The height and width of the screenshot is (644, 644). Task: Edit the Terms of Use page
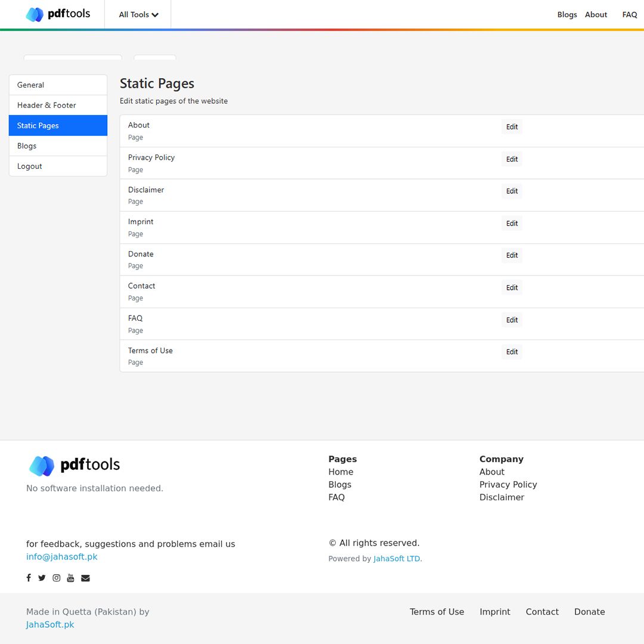(x=512, y=352)
